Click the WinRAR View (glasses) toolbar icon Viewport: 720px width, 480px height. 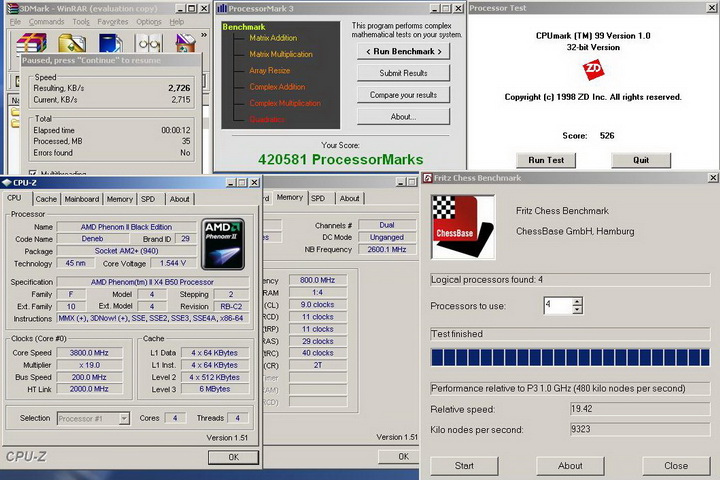click(x=149, y=43)
